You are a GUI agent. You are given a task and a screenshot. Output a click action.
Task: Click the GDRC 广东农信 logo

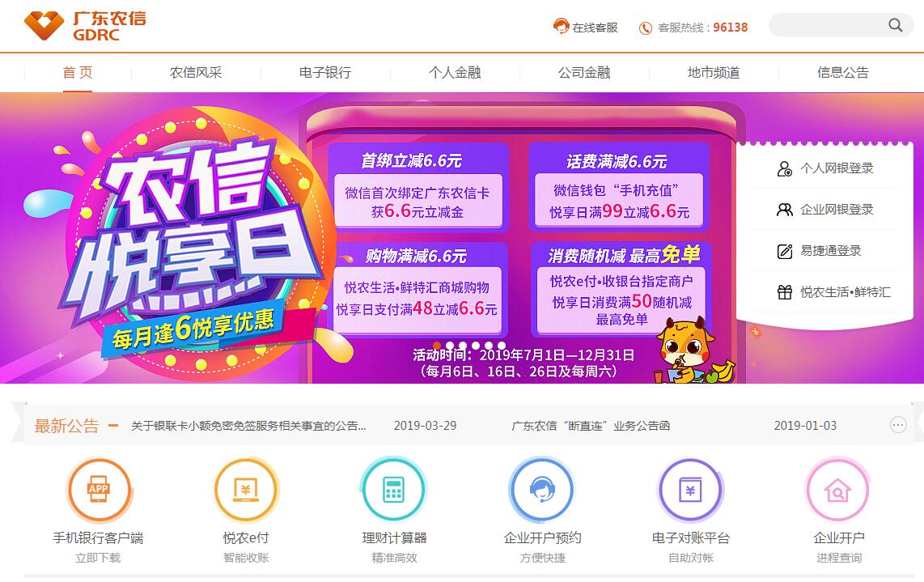85,27
